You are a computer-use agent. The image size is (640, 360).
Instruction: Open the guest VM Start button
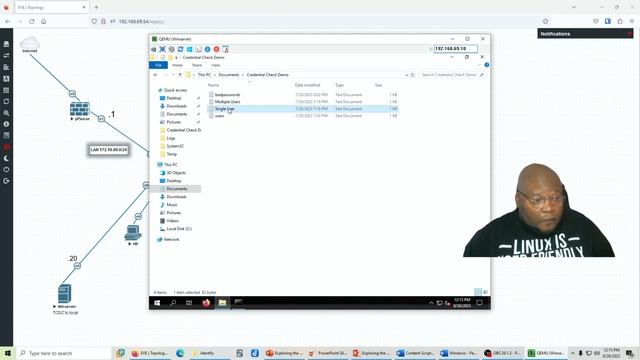tap(157, 303)
